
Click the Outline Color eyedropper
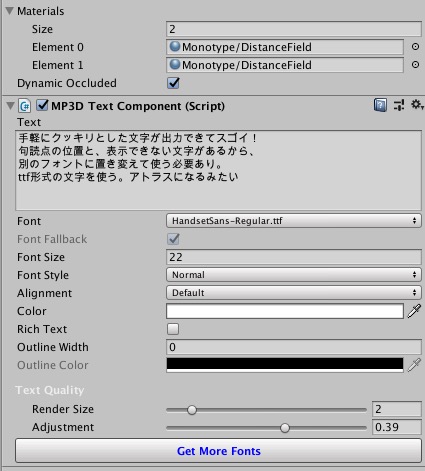(x=414, y=365)
